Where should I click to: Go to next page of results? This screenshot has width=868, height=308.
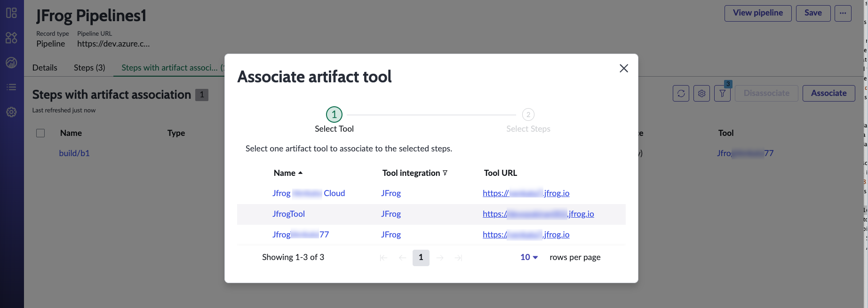[440, 258]
